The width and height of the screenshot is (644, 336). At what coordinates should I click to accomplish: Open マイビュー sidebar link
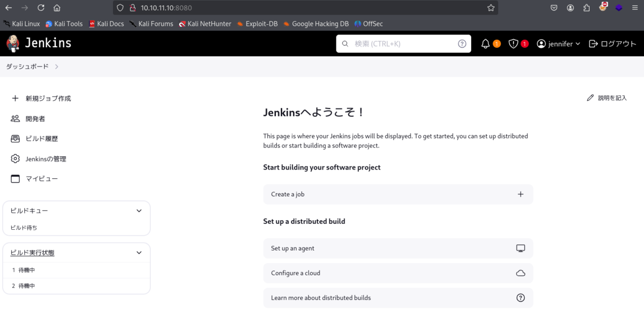42,179
